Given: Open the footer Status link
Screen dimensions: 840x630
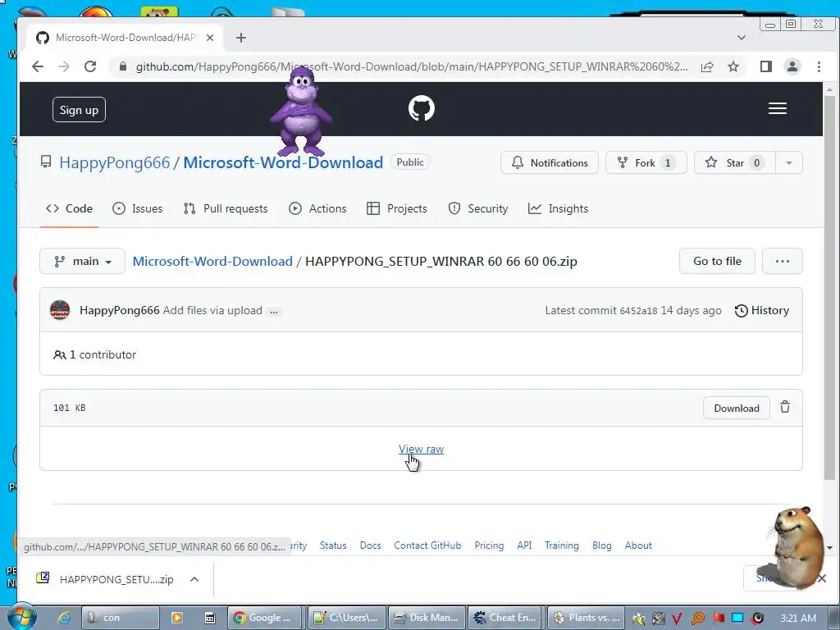Looking at the screenshot, I should point(333,546).
